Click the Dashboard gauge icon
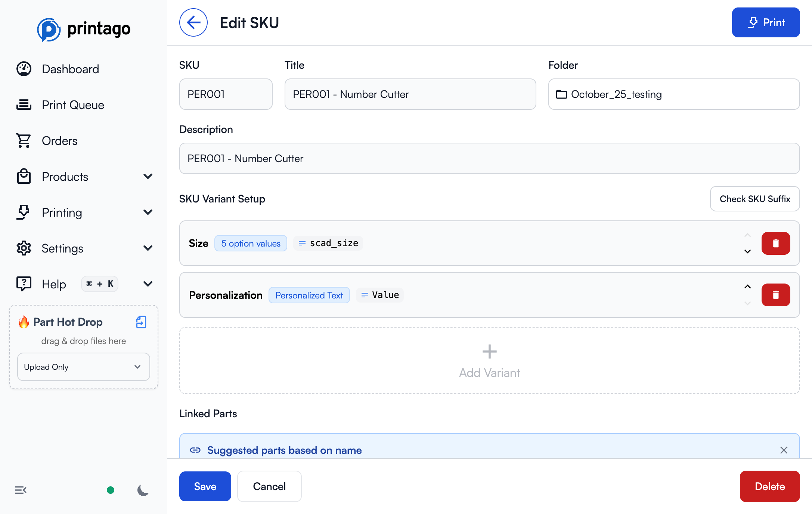812x514 pixels. 24,69
